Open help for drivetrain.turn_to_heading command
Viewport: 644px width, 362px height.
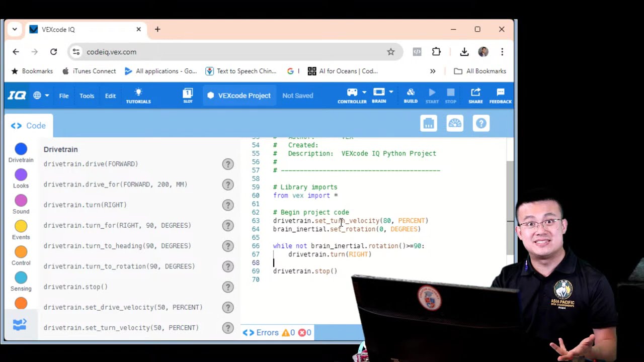(228, 246)
